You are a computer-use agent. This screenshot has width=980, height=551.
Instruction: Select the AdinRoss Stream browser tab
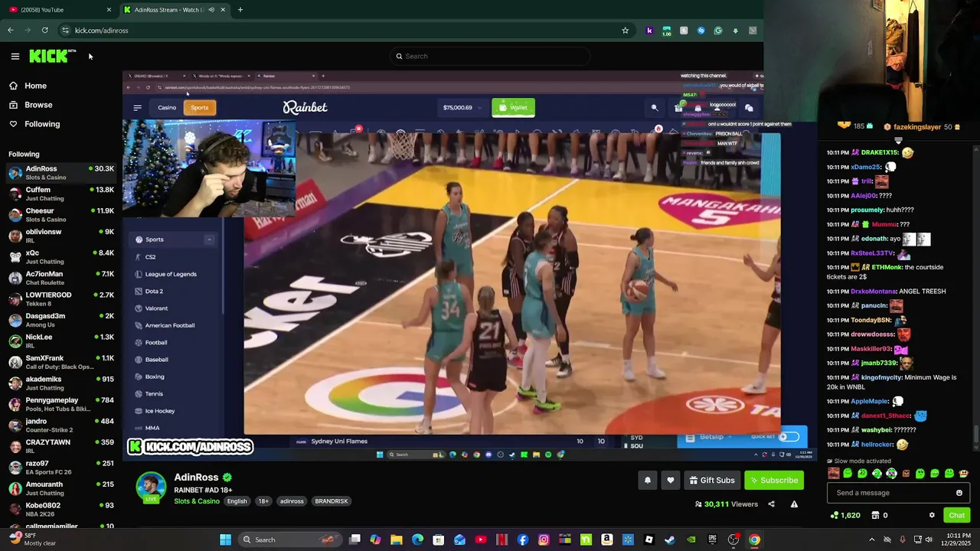(x=175, y=10)
